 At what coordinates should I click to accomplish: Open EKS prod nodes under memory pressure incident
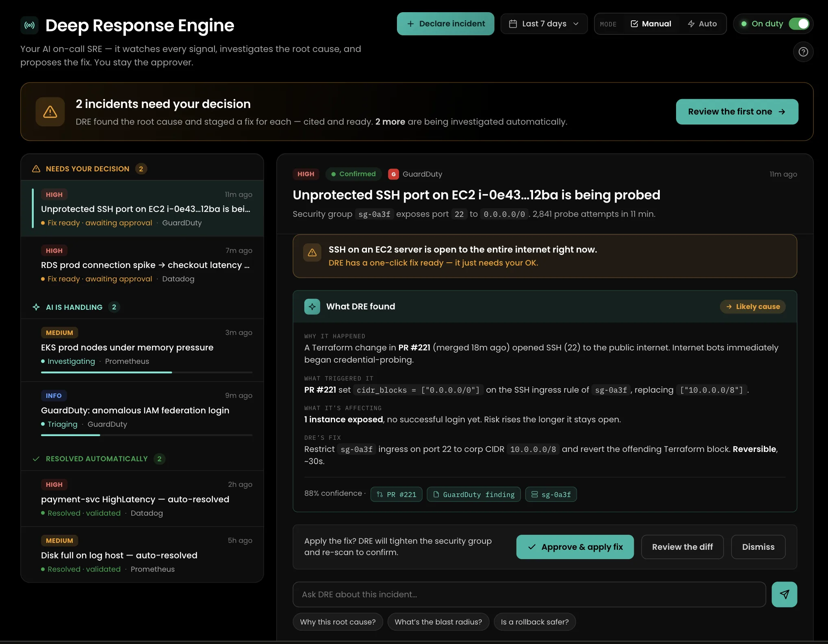point(142,350)
